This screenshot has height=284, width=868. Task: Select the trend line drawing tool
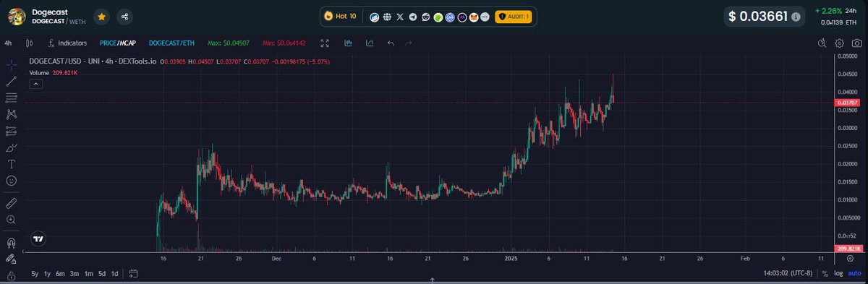[12, 81]
